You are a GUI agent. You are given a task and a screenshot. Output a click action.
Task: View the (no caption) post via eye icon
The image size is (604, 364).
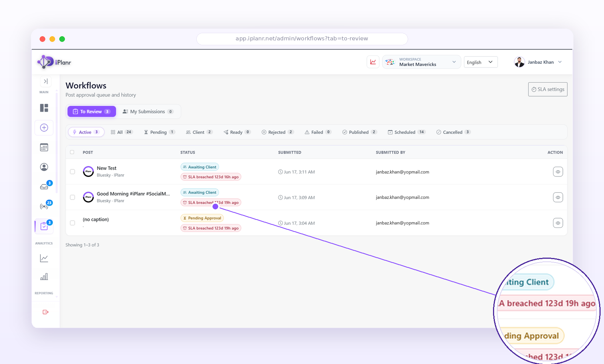click(x=558, y=223)
